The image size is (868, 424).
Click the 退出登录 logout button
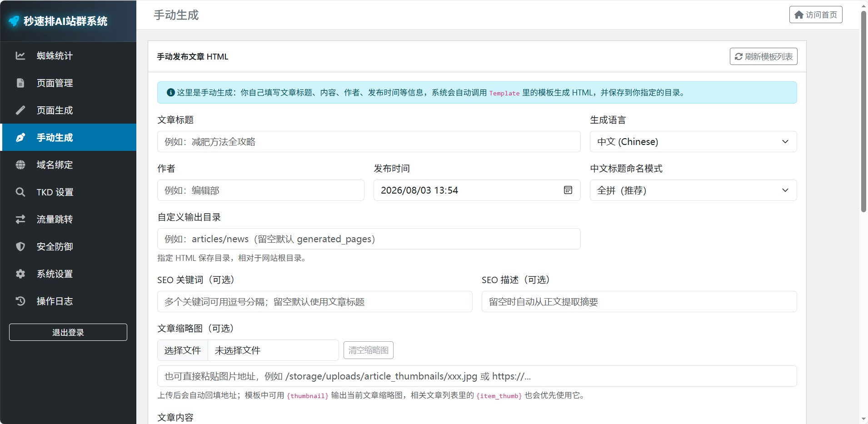(68, 332)
